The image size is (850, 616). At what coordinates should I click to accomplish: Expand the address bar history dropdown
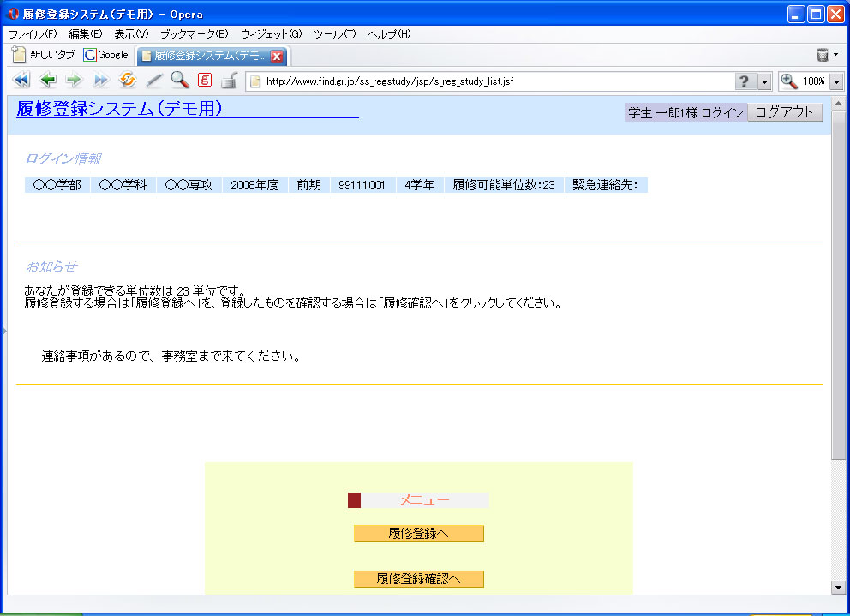pos(763,81)
